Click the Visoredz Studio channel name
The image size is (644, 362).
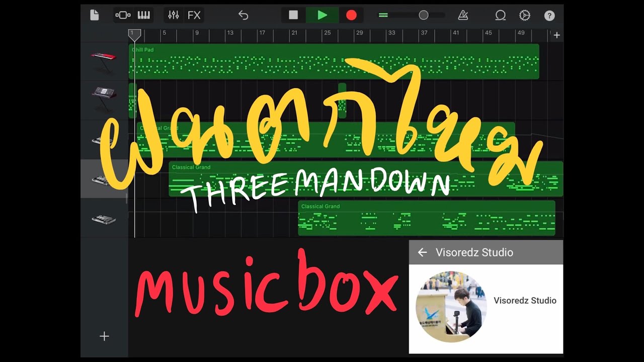click(525, 301)
